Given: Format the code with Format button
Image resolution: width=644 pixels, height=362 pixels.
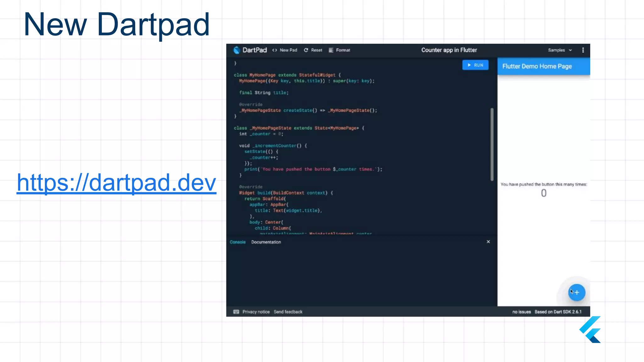Looking at the screenshot, I should (x=339, y=50).
